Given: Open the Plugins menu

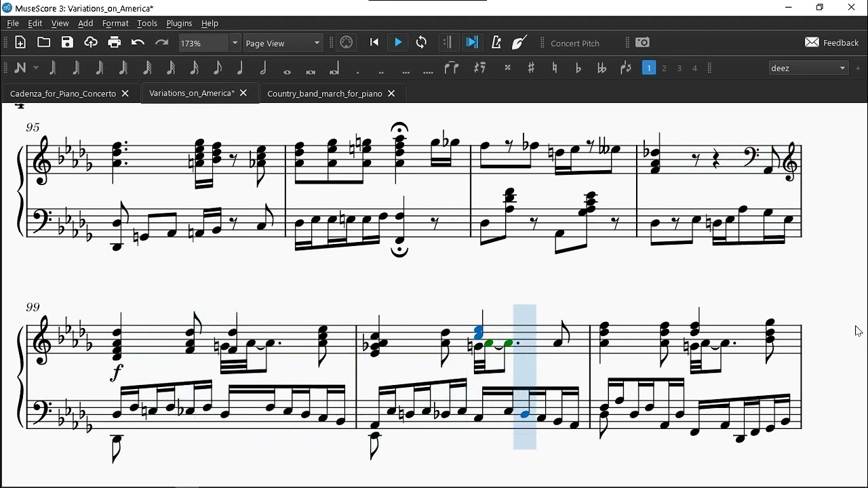Looking at the screenshot, I should click(x=179, y=23).
